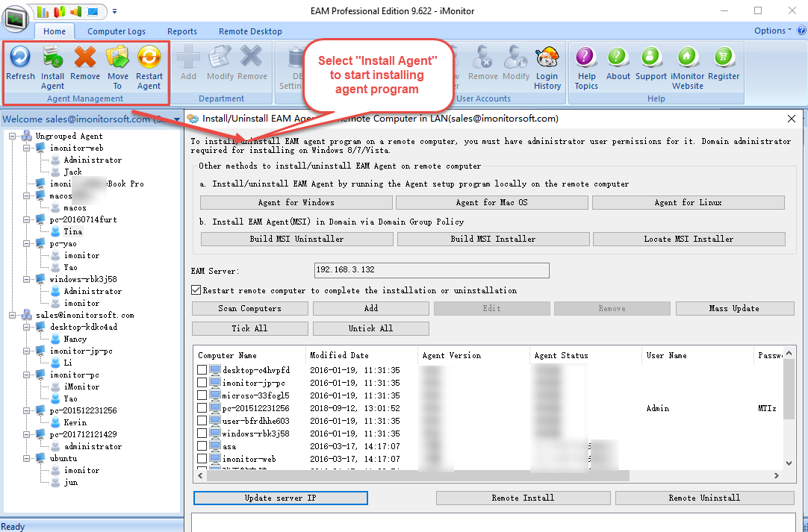808x532 pixels.
Task: Switch to Remote Desktop tab
Action: point(250,31)
